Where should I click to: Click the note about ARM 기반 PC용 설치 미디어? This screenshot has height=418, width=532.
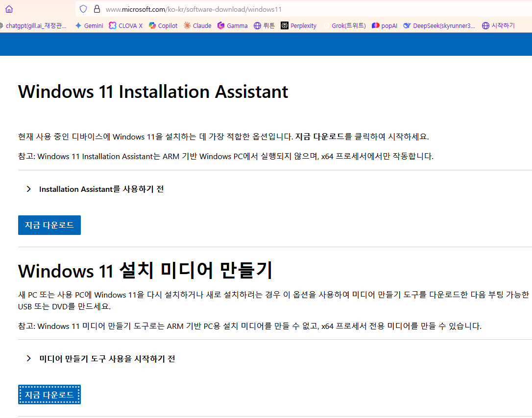[x=250, y=326]
